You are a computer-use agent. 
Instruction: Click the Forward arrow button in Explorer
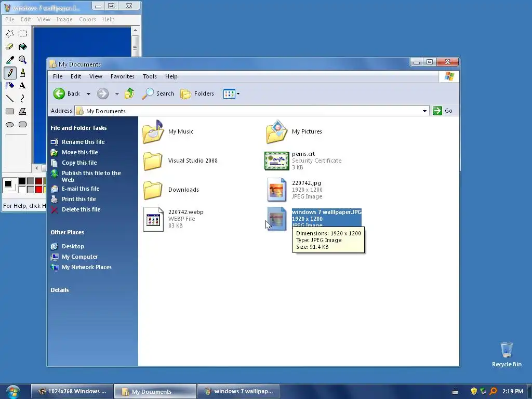click(103, 94)
